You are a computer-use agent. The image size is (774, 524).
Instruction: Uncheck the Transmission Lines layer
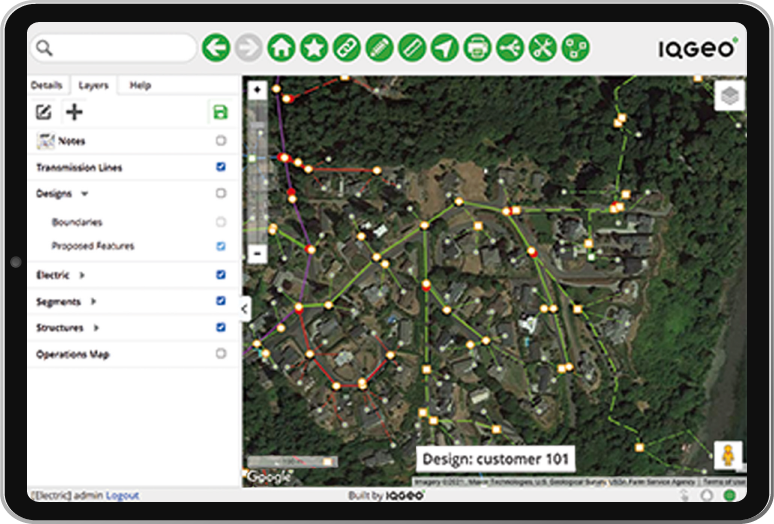pyautogui.click(x=221, y=167)
